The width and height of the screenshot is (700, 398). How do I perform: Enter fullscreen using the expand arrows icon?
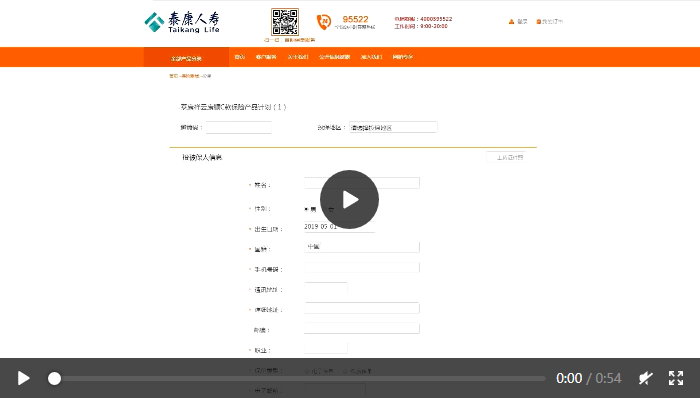pos(676,378)
